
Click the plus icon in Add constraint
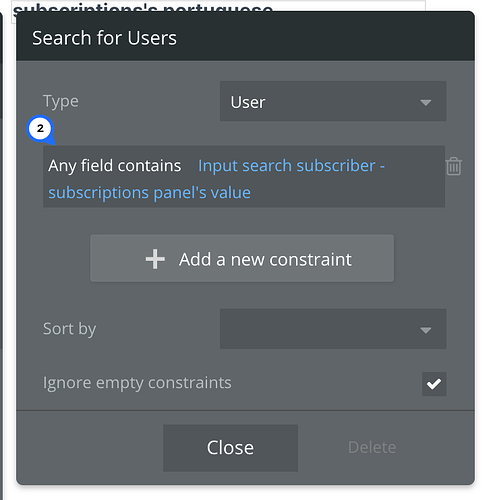155,259
